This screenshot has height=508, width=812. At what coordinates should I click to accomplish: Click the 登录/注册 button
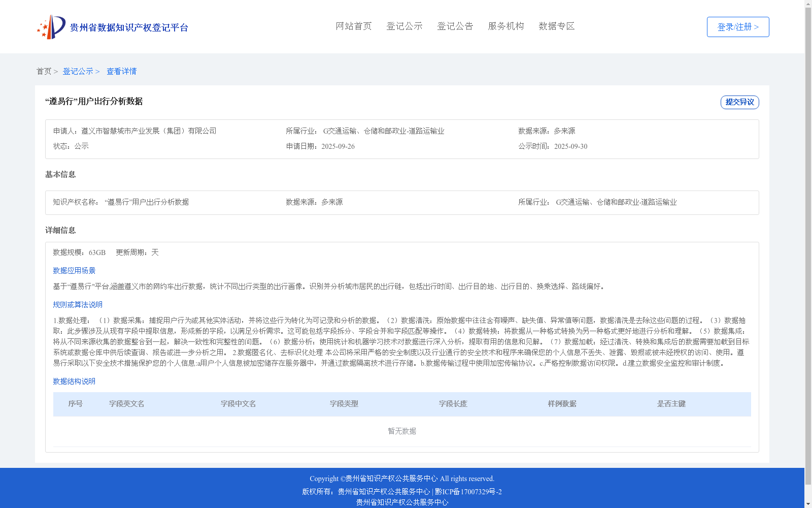coord(738,27)
